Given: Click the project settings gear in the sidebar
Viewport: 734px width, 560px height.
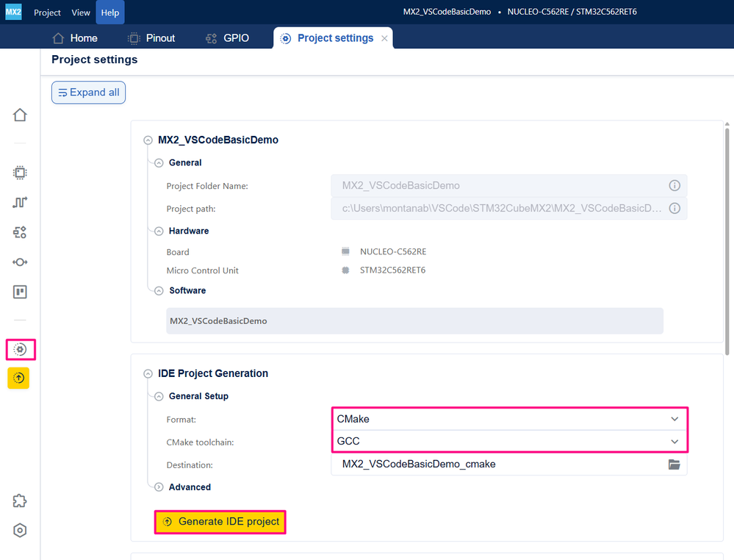Looking at the screenshot, I should (x=20, y=349).
